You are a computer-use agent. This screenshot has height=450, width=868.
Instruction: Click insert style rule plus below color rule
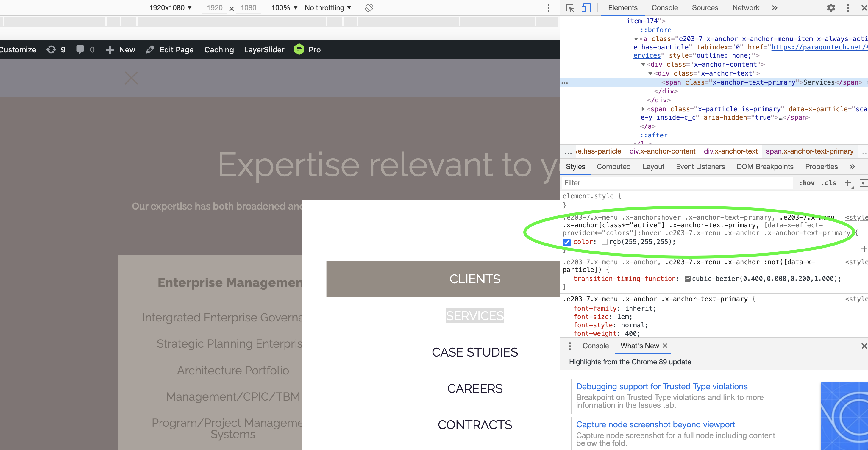(x=864, y=249)
